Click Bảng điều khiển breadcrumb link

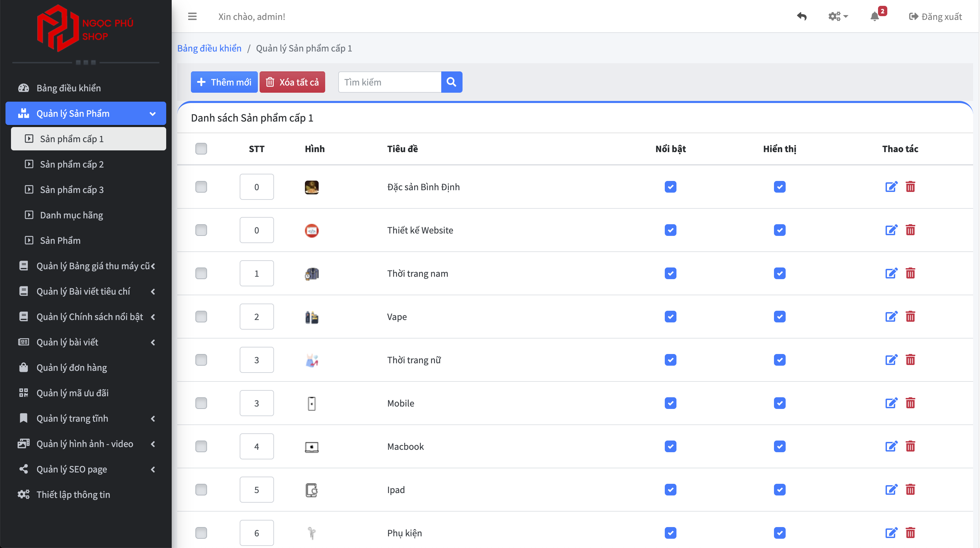coord(209,48)
